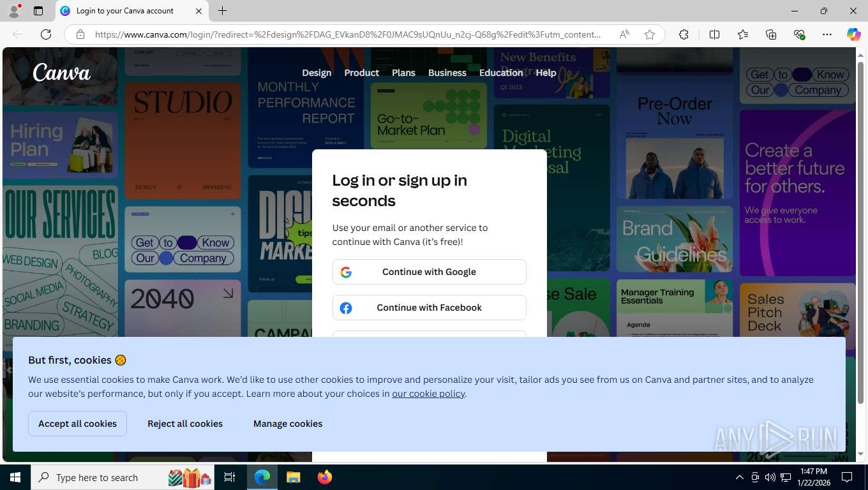Click the Facebook logo icon
The width and height of the screenshot is (868, 490).
[346, 308]
